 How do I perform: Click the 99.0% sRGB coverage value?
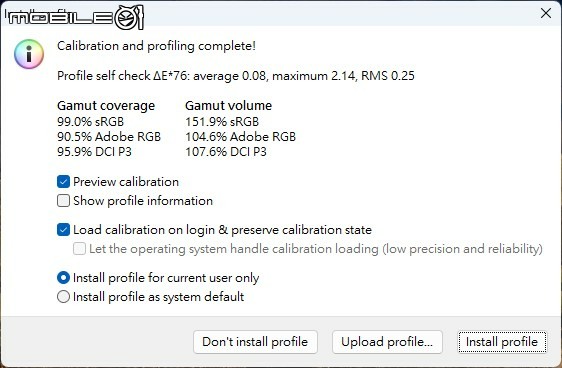91,122
